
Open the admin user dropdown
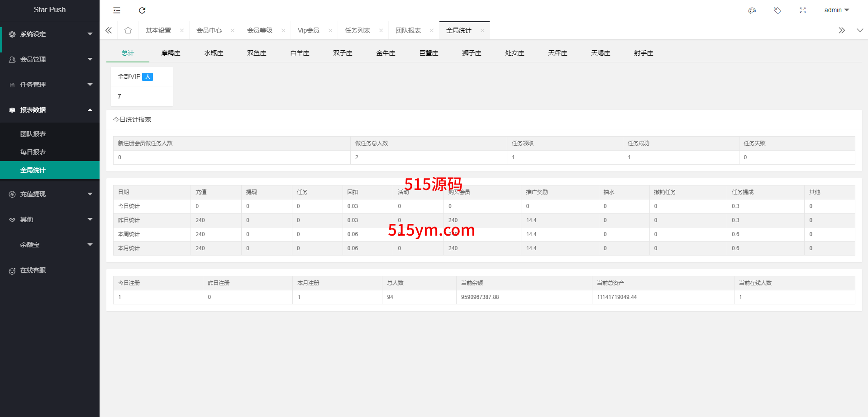tap(836, 10)
